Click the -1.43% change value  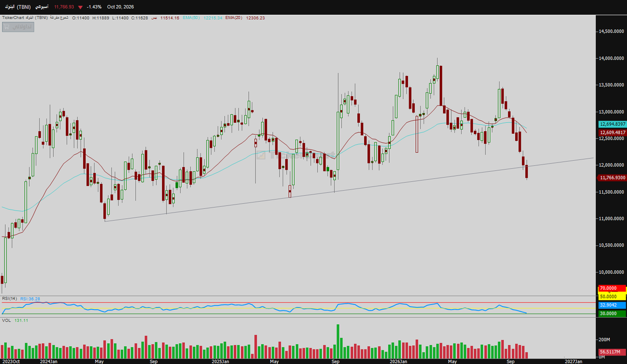click(x=94, y=7)
